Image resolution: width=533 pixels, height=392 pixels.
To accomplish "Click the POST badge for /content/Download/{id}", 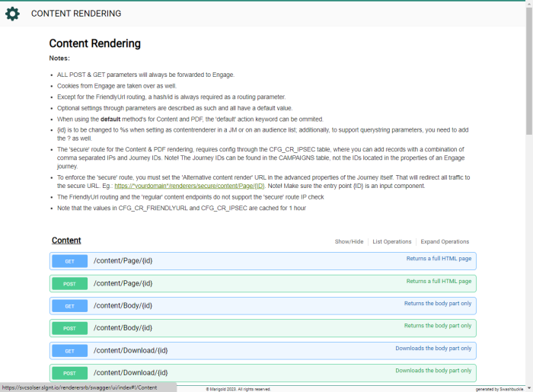I will (69, 372).
